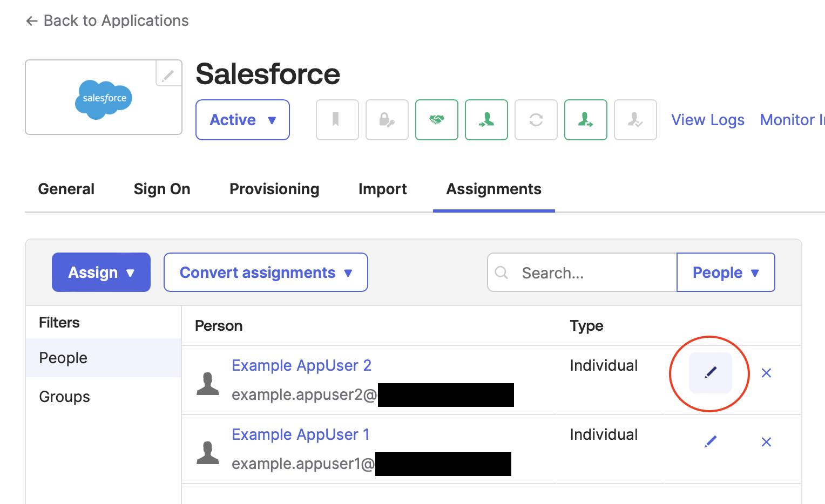
Task: Click the green handshake icon
Action: click(x=436, y=120)
